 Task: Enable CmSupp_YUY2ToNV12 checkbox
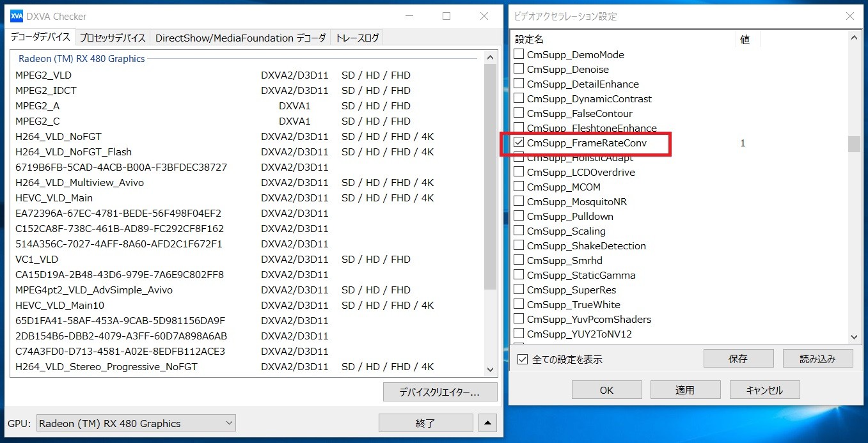pos(519,334)
